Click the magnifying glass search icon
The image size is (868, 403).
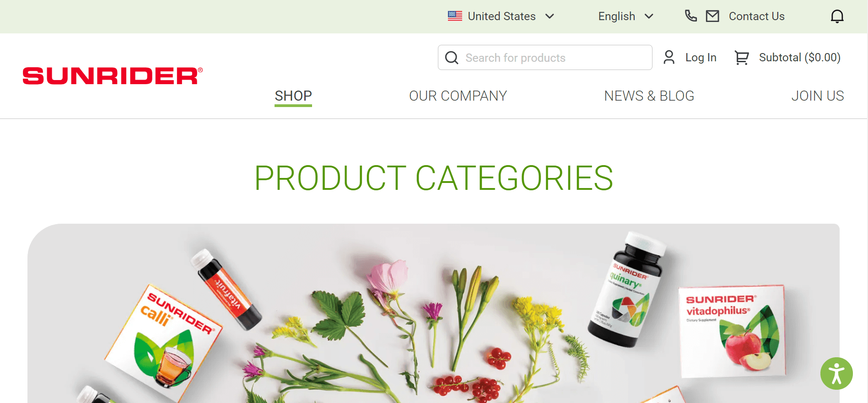coord(452,58)
